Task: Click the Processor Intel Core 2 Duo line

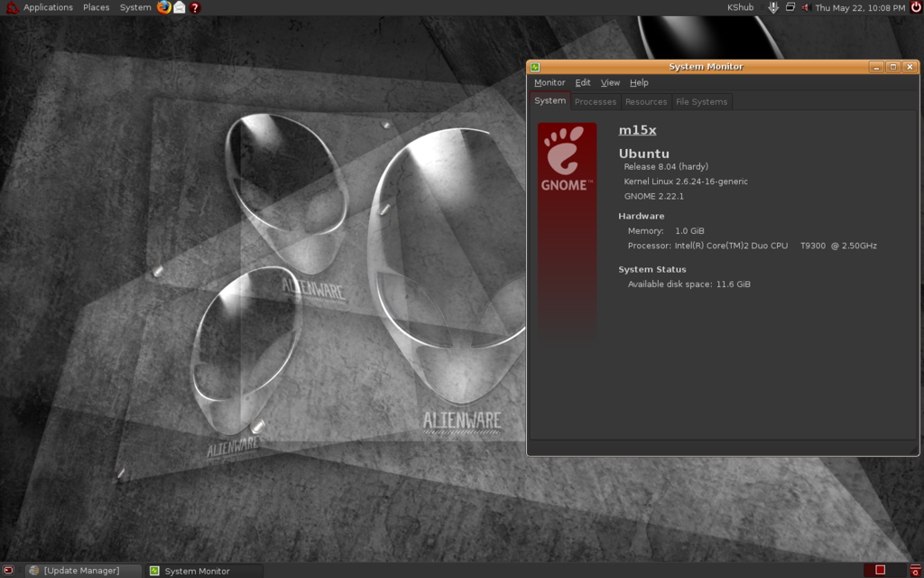Action: 752,246
